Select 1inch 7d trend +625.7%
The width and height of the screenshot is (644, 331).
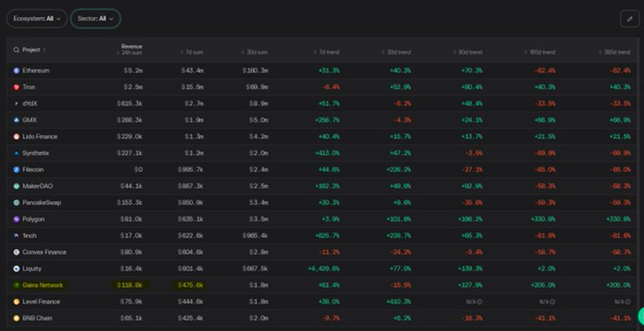[x=328, y=236]
